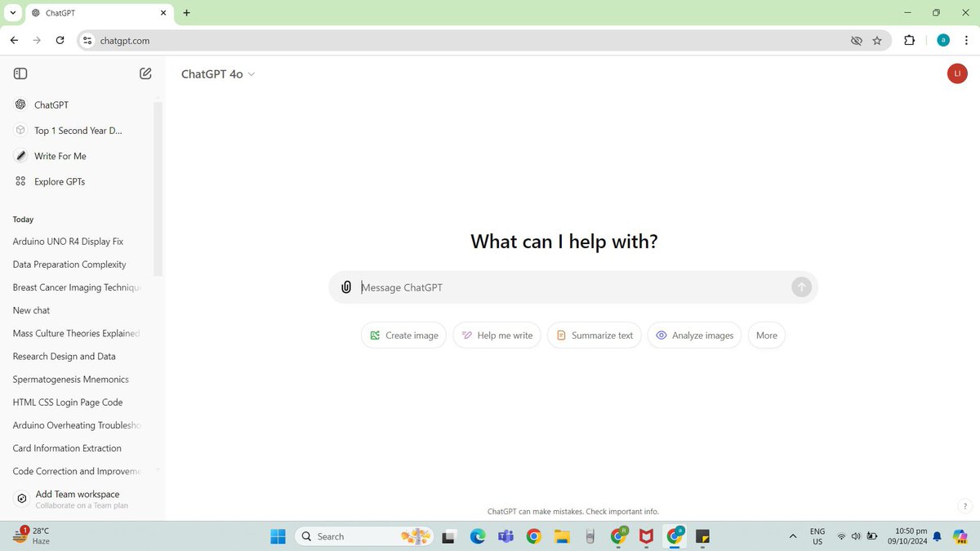Open File Explorer from the taskbar
The height and width of the screenshot is (551, 980).
(x=562, y=536)
